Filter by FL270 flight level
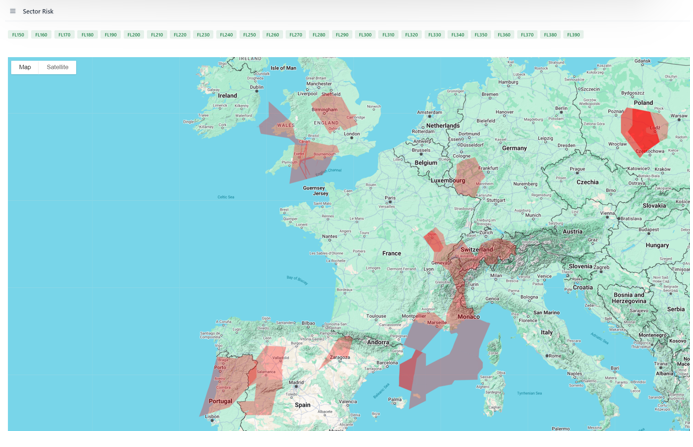 click(x=296, y=35)
